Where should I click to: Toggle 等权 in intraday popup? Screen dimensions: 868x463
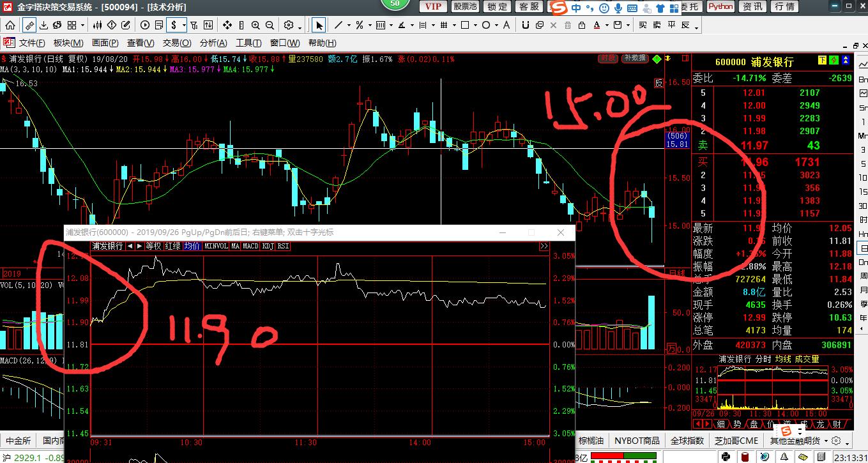(x=153, y=246)
